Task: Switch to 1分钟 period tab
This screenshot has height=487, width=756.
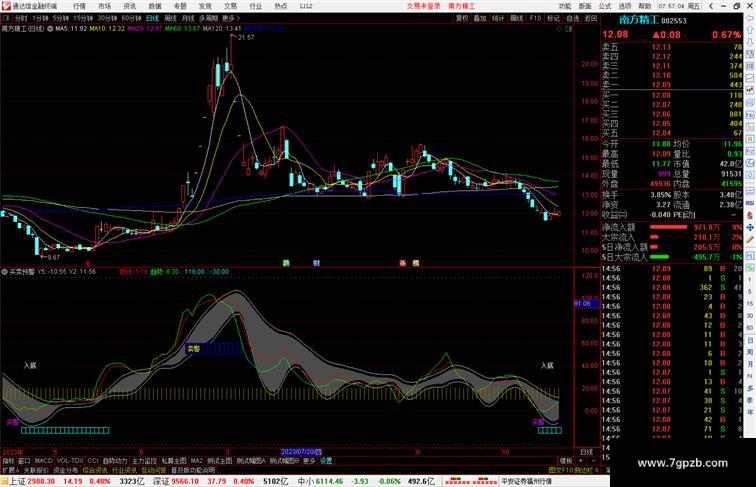Action: (x=40, y=18)
